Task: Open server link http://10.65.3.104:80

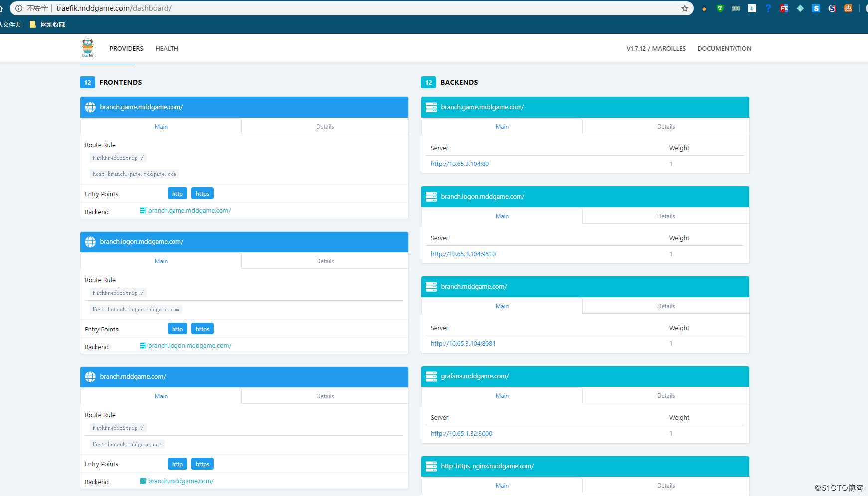Action: pos(460,164)
